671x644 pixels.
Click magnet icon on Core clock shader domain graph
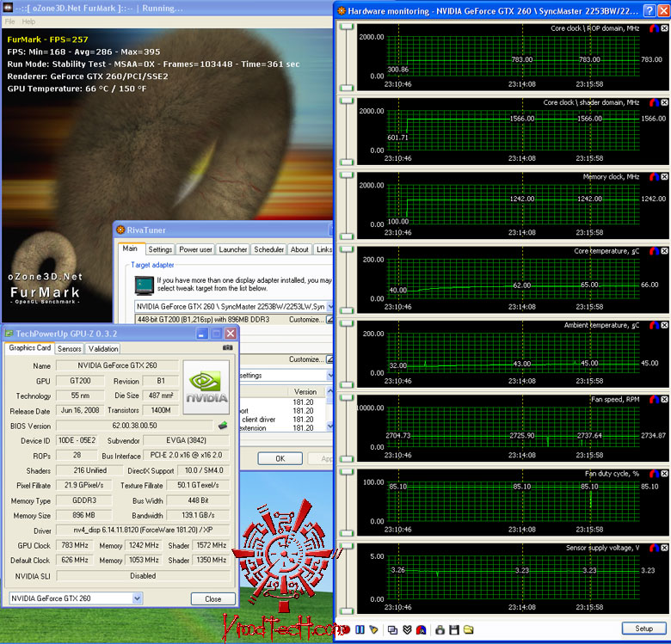click(x=655, y=102)
